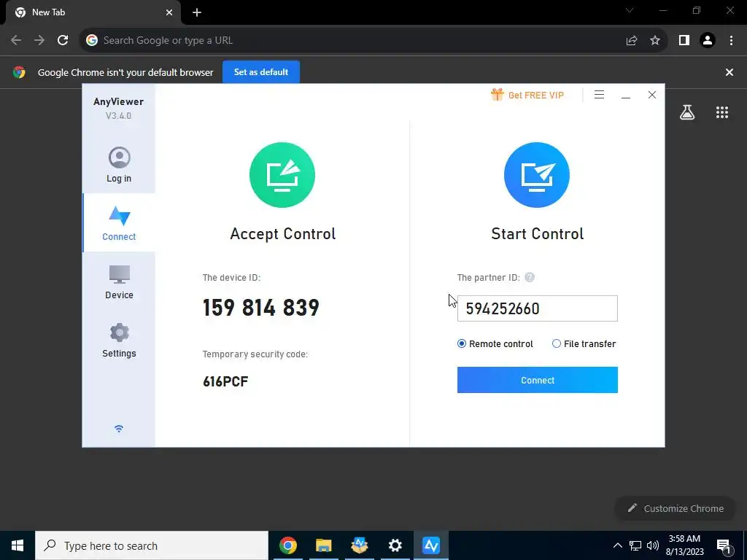Bookmark this tab with the star icon
This screenshot has width=747, height=560.
pyautogui.click(x=655, y=41)
